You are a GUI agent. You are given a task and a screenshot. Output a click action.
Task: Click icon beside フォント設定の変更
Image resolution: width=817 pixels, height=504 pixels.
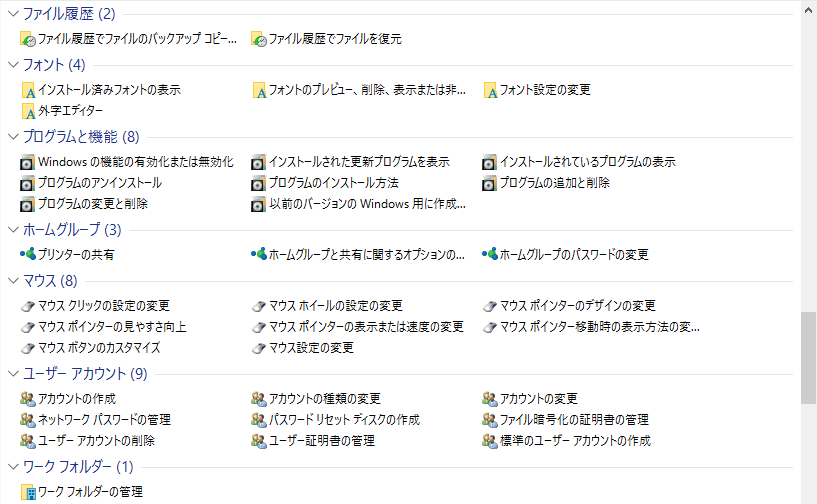click(490, 90)
